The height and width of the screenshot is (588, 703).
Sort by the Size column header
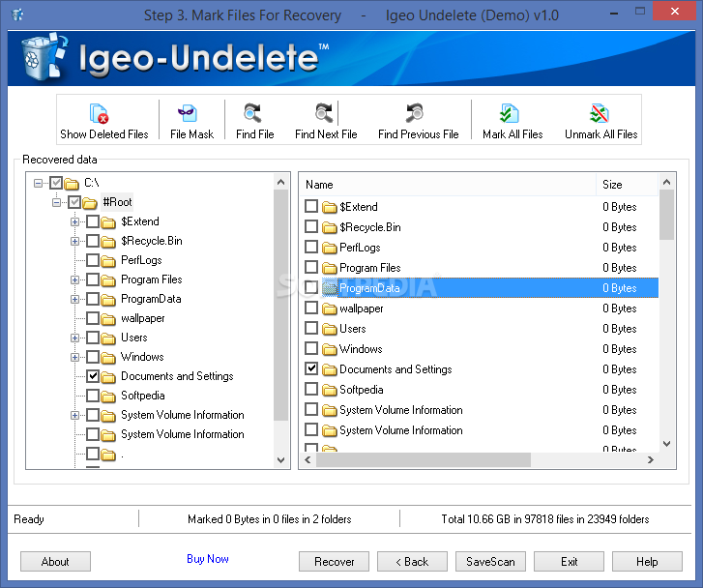628,185
